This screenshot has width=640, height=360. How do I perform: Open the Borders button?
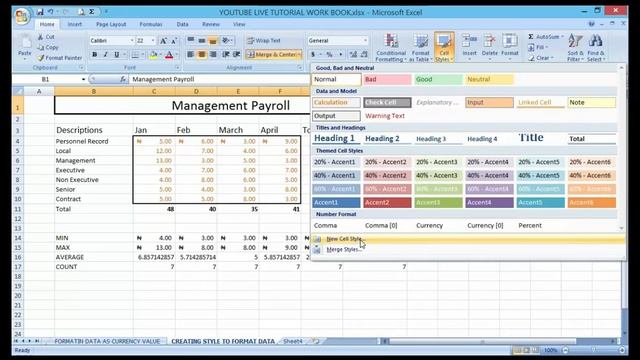pyautogui.click(x=135, y=55)
